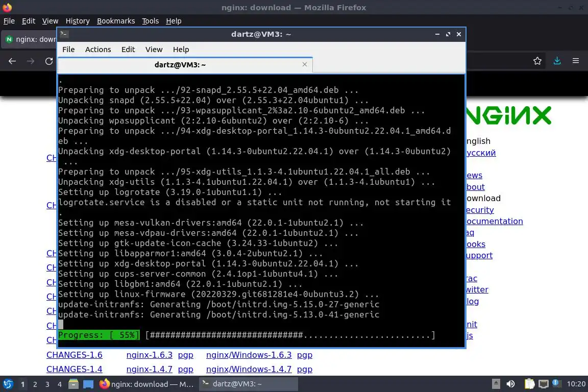
Task: Open terminal Help menu
Action: point(181,50)
